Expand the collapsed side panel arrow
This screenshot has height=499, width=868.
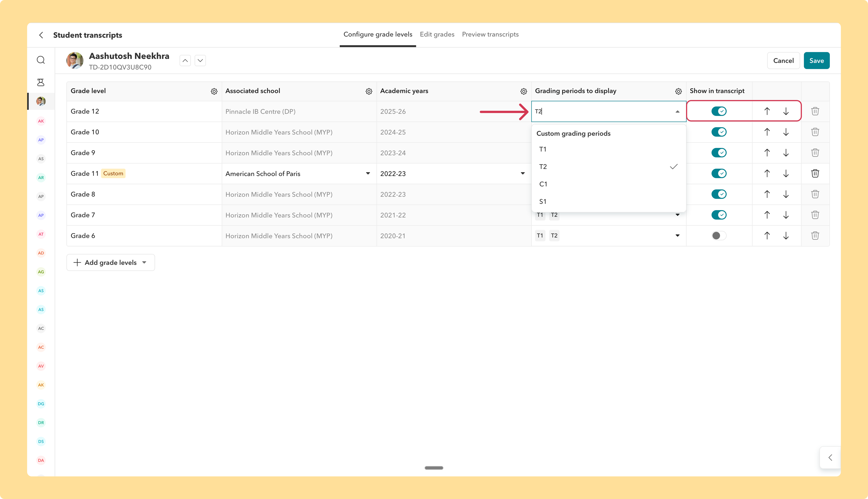(830, 457)
